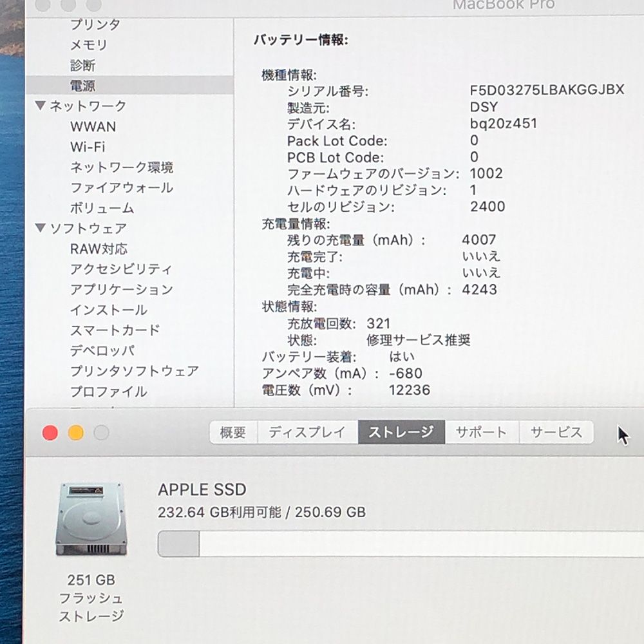The height and width of the screenshot is (644, 644).
Task: Select the 電源 item in sidebar
Action: (x=84, y=85)
